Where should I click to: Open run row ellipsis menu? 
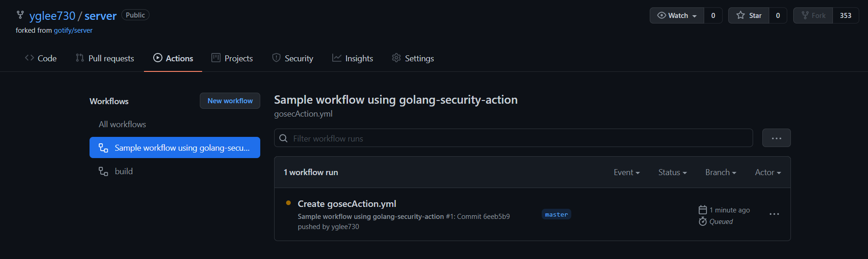click(774, 214)
